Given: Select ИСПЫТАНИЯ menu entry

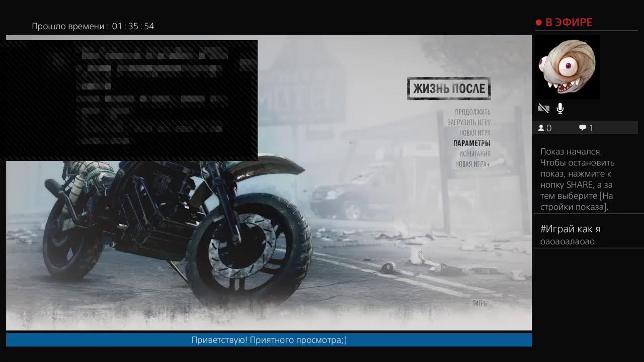Looking at the screenshot, I should coord(474,153).
